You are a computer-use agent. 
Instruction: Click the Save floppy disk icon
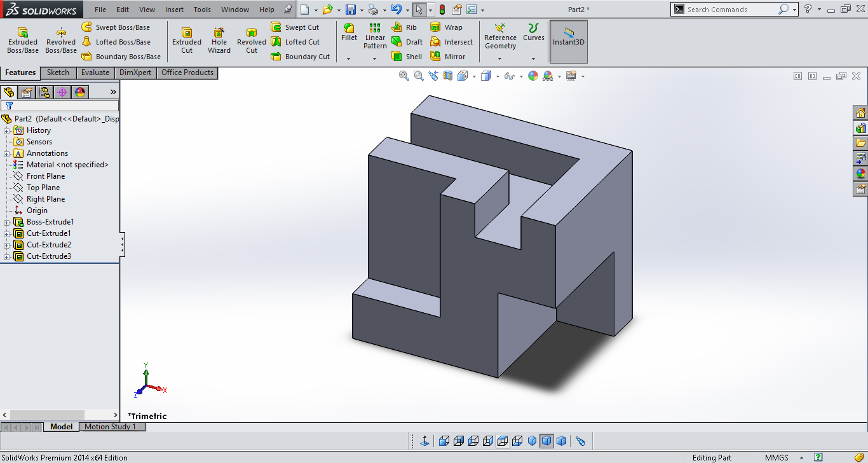pos(350,10)
